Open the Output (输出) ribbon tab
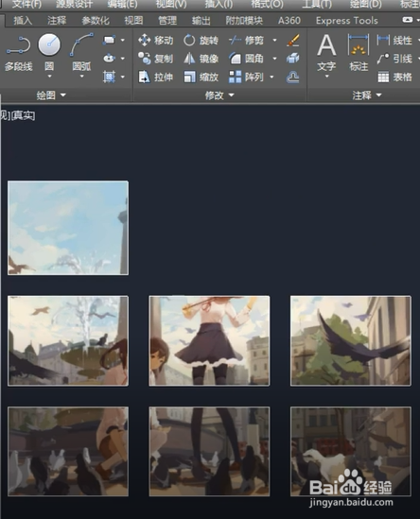Image resolution: width=420 pixels, height=519 pixels. click(x=201, y=21)
